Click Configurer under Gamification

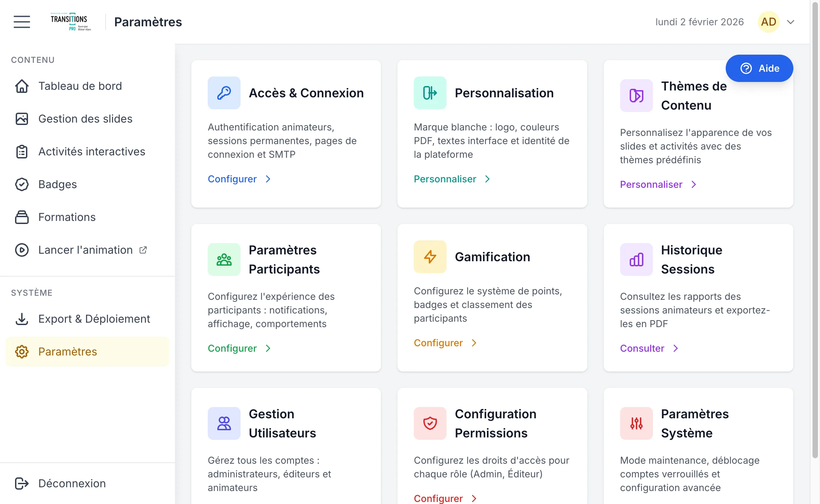(438, 343)
